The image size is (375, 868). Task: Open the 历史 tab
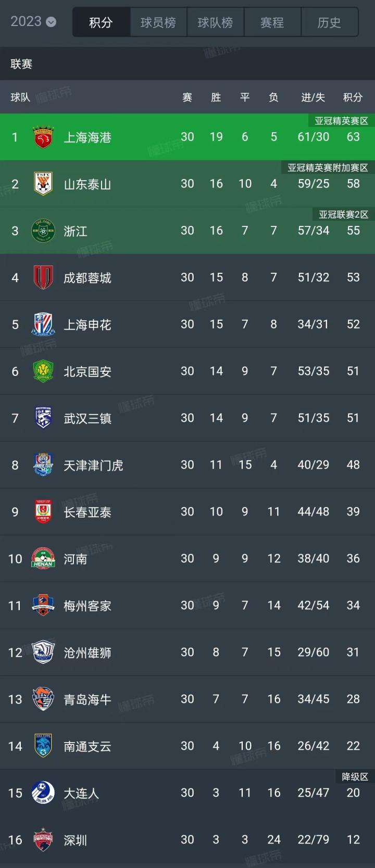(329, 22)
